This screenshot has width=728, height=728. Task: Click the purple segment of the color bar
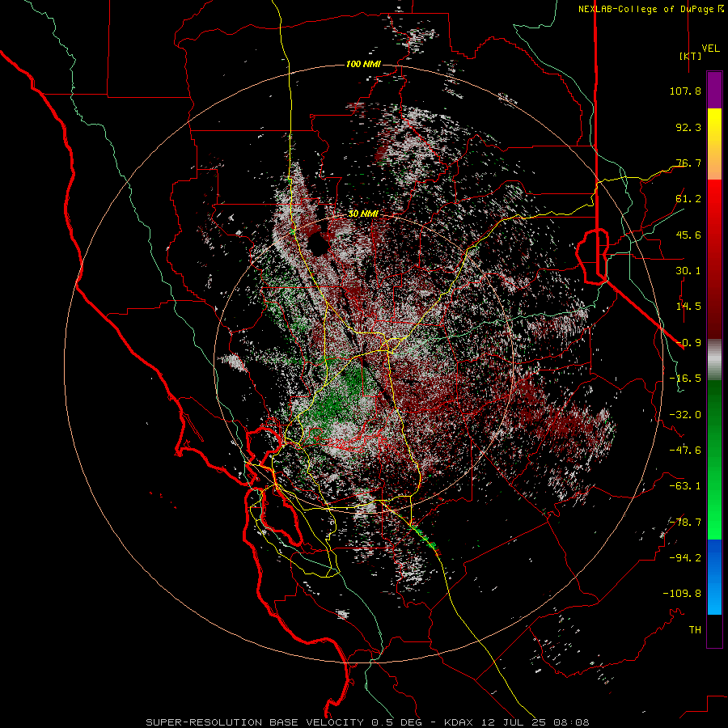714,90
